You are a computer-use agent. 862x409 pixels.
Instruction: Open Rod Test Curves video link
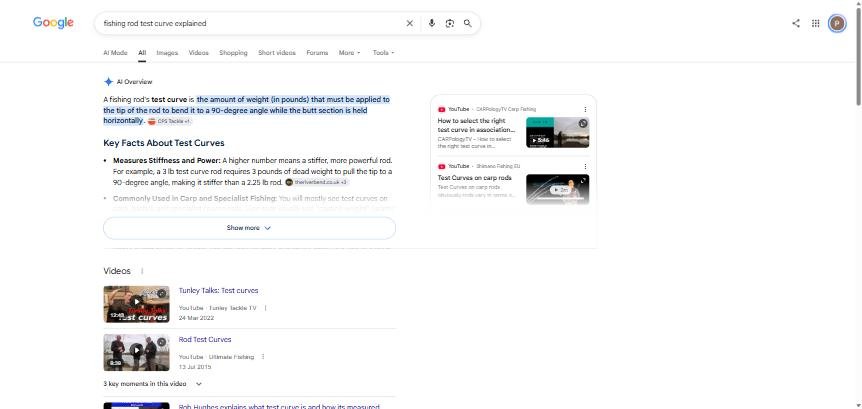coord(205,340)
